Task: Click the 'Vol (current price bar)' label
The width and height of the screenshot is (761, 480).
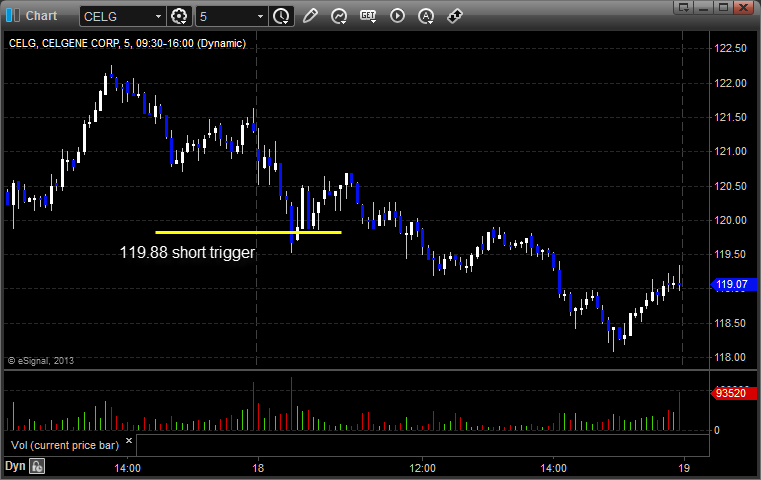Action: tap(65, 445)
